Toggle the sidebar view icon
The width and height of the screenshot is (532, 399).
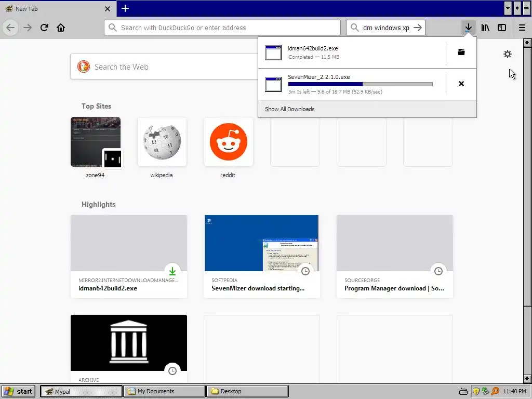[502, 28]
